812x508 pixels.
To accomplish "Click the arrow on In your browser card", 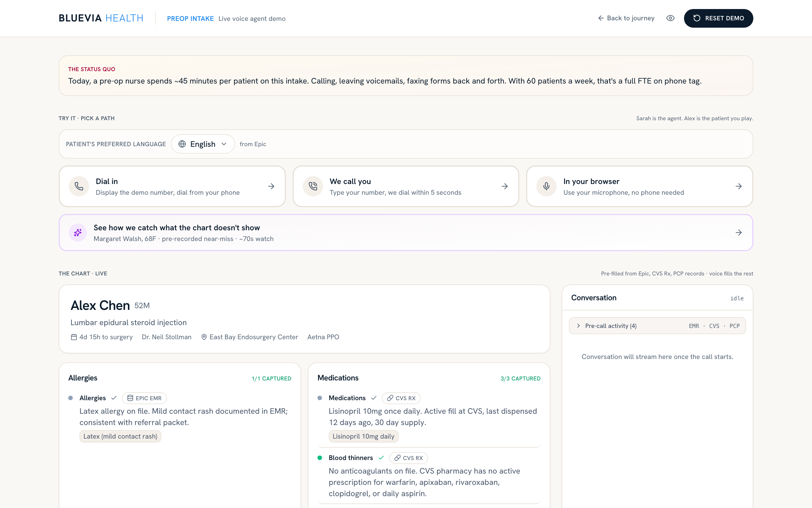I will coord(738,186).
